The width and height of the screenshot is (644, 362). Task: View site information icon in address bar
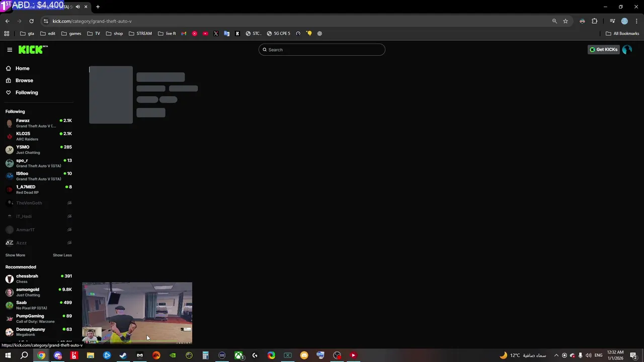click(x=46, y=21)
